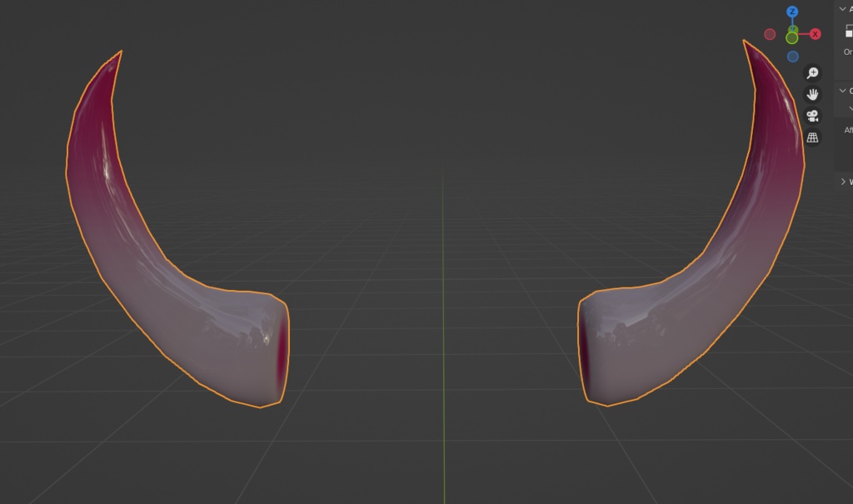The image size is (853, 504).
Task: Expand the collapsed Workspace section at sidebar bottom
Action: pos(844,181)
